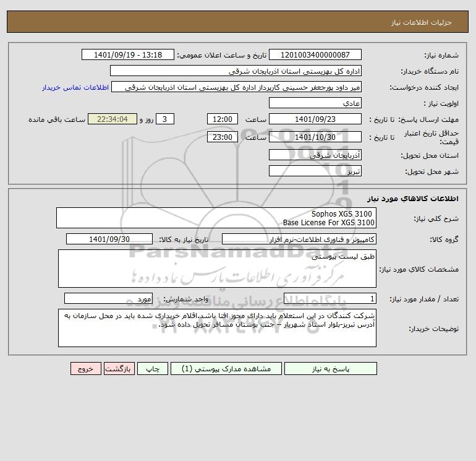Click the 'مهلت ارسال پاسخ:' label
476x461 pixels.
[x=428, y=119]
